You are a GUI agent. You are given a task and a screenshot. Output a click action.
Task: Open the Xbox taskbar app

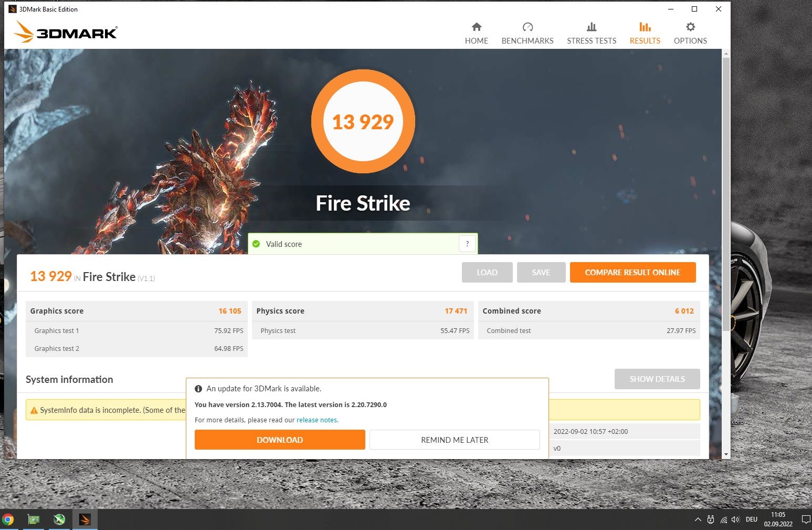59,519
